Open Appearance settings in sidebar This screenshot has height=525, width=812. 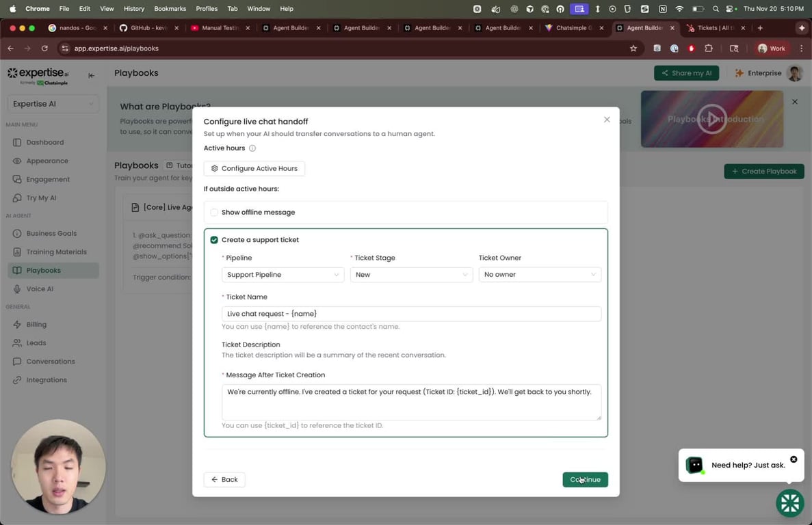47,161
